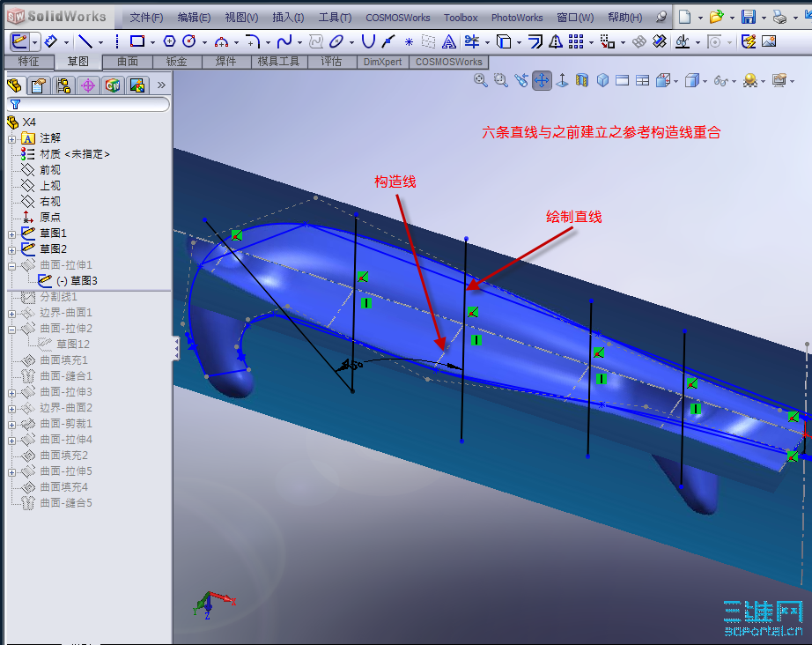Image resolution: width=812 pixels, height=645 pixels.
Task: Select the Spline tool
Action: (x=284, y=41)
